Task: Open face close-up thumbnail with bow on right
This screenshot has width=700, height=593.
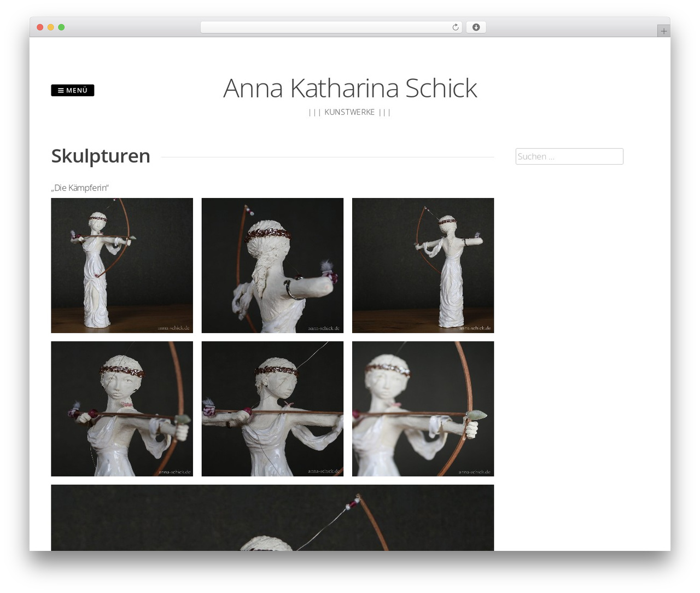Action: [122, 409]
